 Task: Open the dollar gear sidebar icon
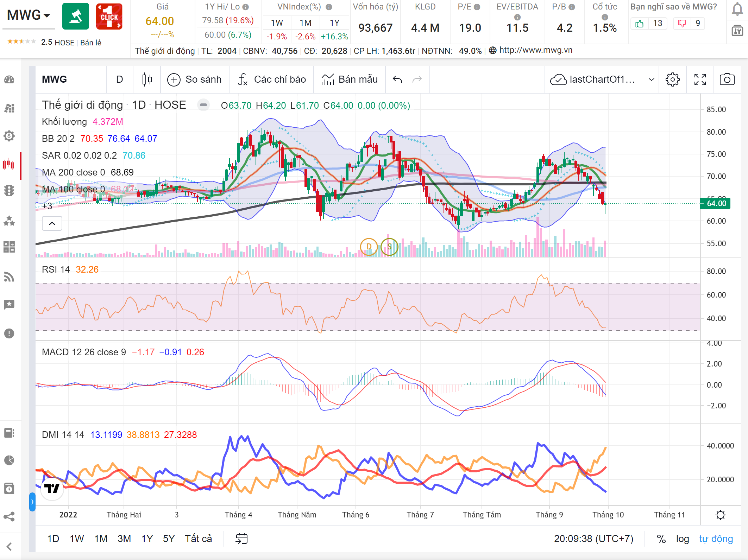coord(9,136)
